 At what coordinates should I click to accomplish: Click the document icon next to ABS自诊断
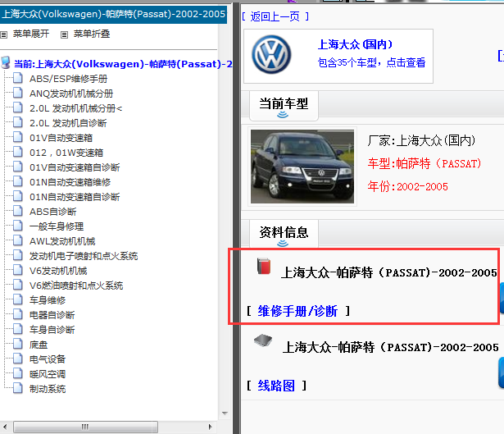tap(18, 211)
